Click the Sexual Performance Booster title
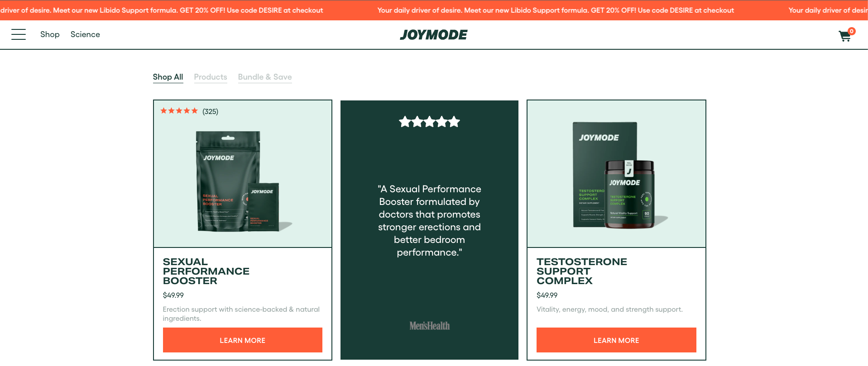Viewport: 868px width, 366px height. [x=206, y=271]
